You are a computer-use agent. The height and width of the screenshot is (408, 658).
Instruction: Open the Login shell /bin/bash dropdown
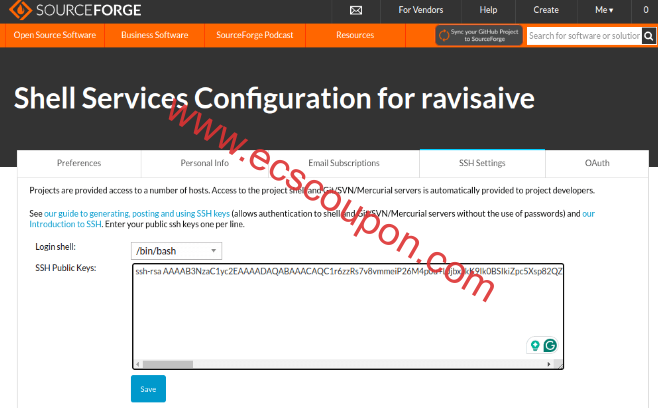pos(176,251)
